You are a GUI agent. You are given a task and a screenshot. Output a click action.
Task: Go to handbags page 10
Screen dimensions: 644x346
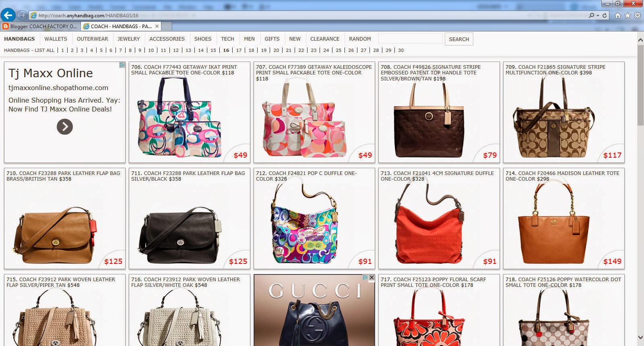(151, 50)
